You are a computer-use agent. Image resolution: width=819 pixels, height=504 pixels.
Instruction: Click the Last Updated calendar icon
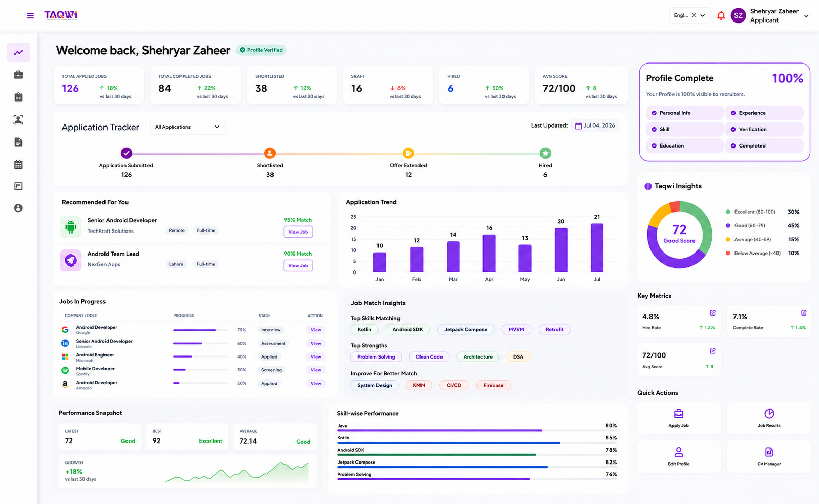[x=578, y=125]
